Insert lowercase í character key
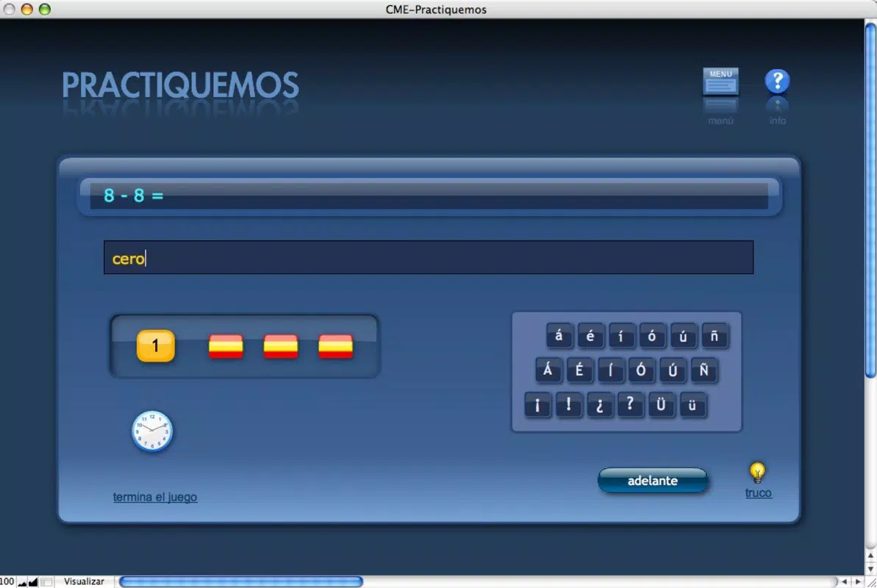The width and height of the screenshot is (877, 588). point(621,336)
